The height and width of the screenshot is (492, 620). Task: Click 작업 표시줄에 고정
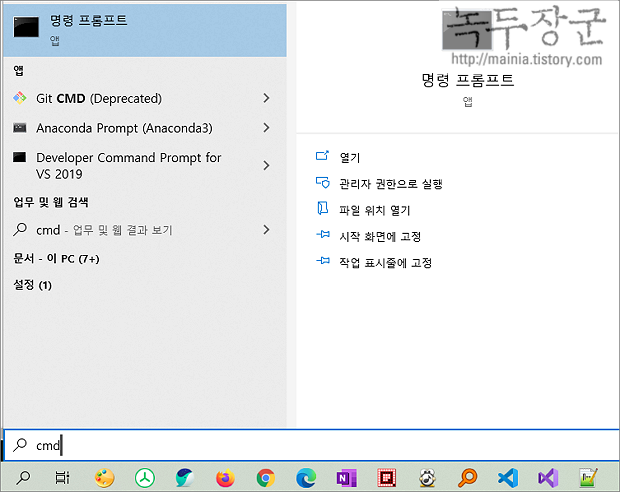click(x=386, y=263)
